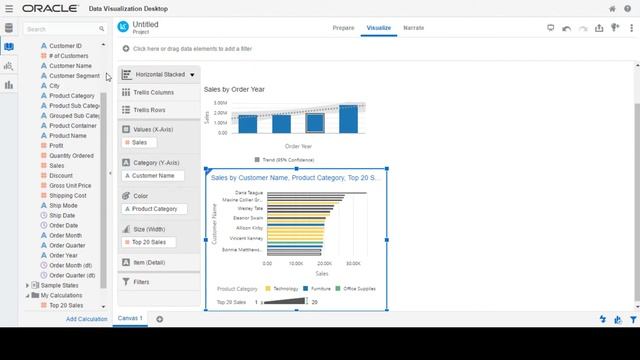Collapse the My Calculations folder
This screenshot has width=640, height=360.
[x=27, y=296]
